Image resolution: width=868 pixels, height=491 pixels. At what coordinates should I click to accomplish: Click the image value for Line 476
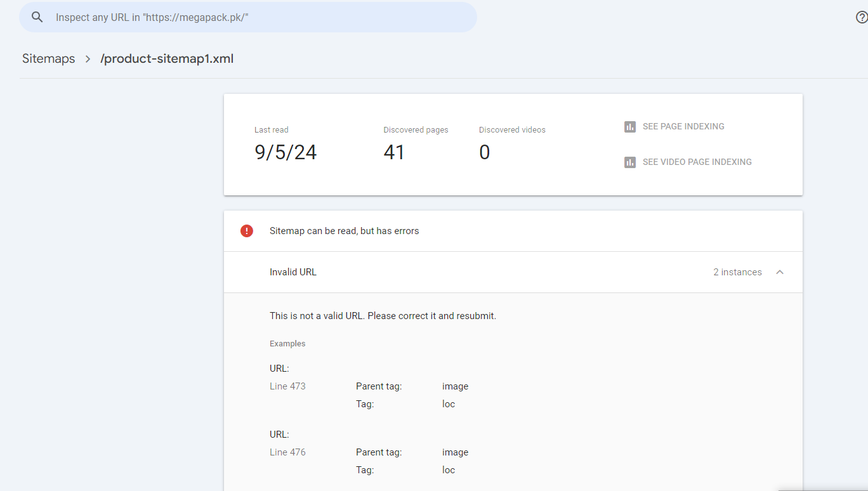click(455, 452)
